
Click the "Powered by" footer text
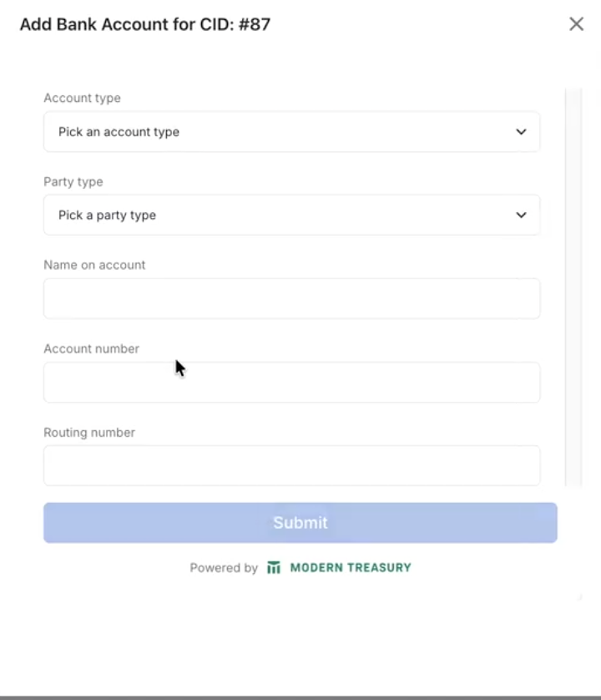tap(224, 568)
